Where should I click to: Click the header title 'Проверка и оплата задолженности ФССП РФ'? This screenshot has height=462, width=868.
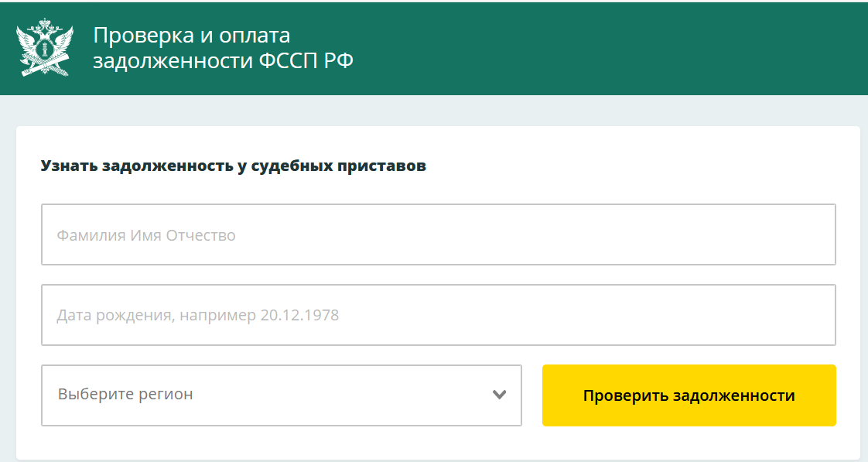pos(223,48)
